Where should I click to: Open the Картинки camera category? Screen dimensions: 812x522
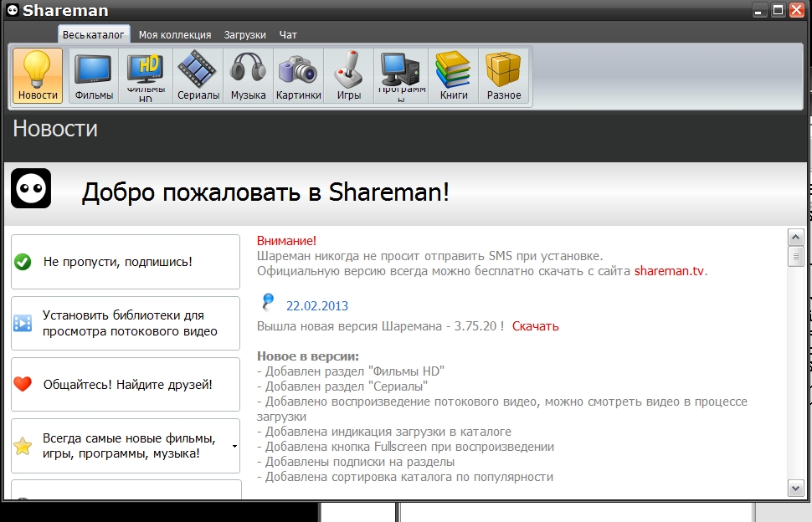[x=298, y=75]
